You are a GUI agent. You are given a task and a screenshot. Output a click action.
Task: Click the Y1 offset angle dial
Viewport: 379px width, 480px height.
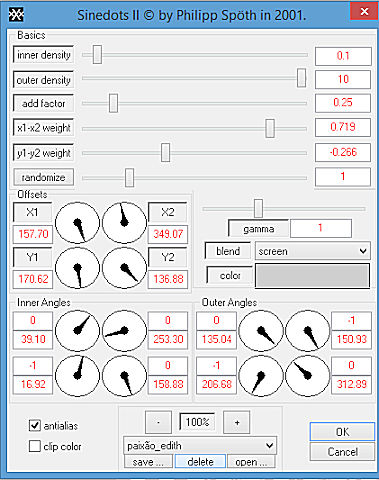77,268
